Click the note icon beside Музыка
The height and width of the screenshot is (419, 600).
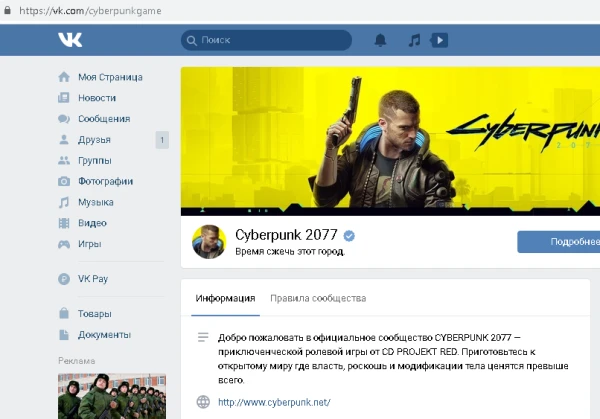tap(64, 202)
